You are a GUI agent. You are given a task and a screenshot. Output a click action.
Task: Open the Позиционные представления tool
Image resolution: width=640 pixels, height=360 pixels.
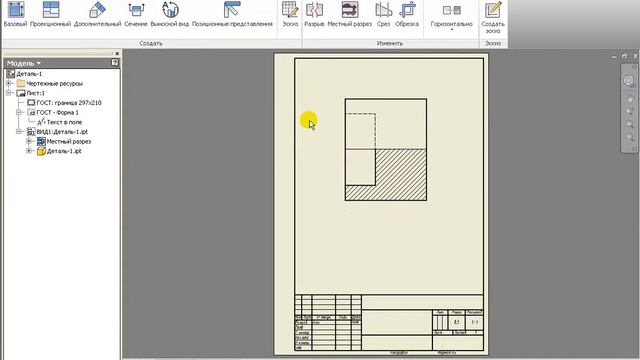tap(232, 14)
